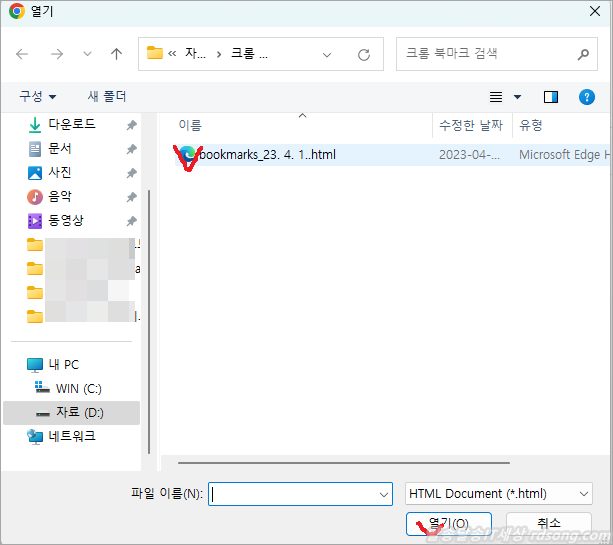Expand the address bar path dropdown
The height and width of the screenshot is (545, 613).
tap(327, 54)
